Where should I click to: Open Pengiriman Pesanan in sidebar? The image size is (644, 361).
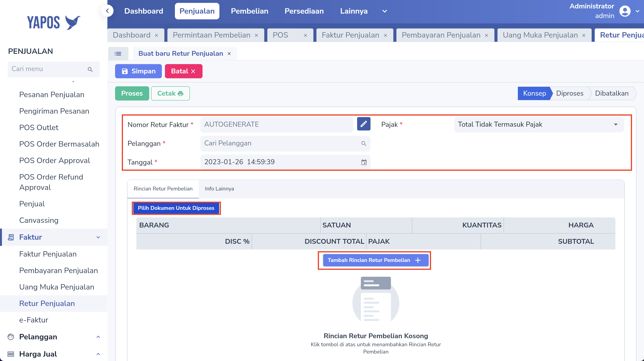54,111
